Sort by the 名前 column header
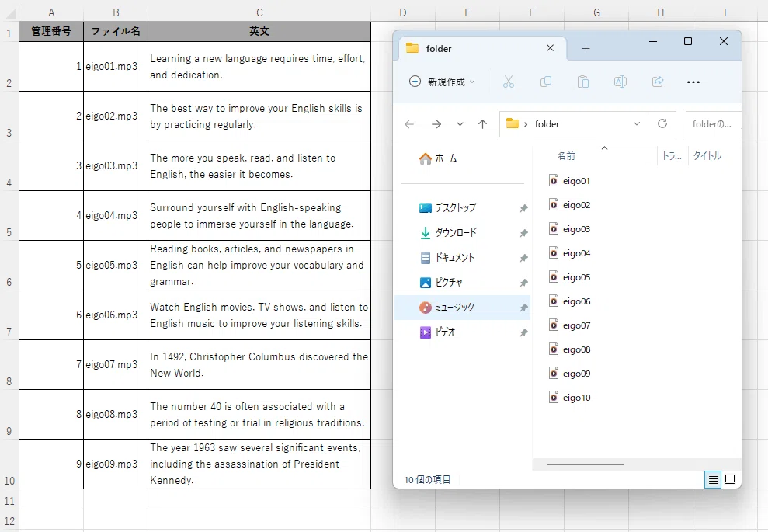 pyautogui.click(x=566, y=156)
